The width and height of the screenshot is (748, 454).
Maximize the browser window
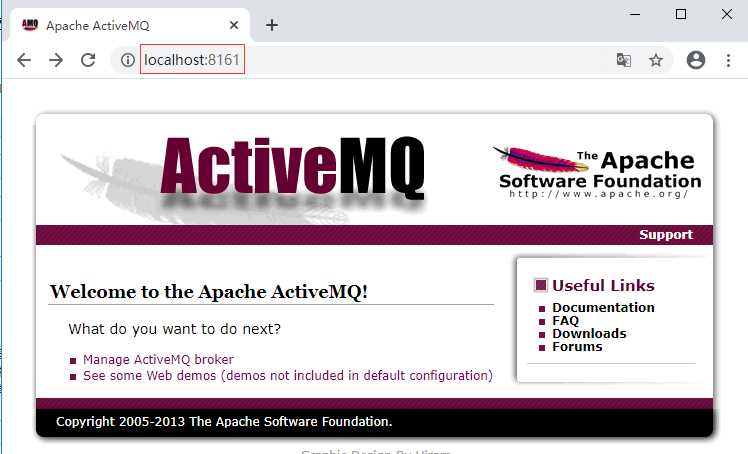(681, 14)
